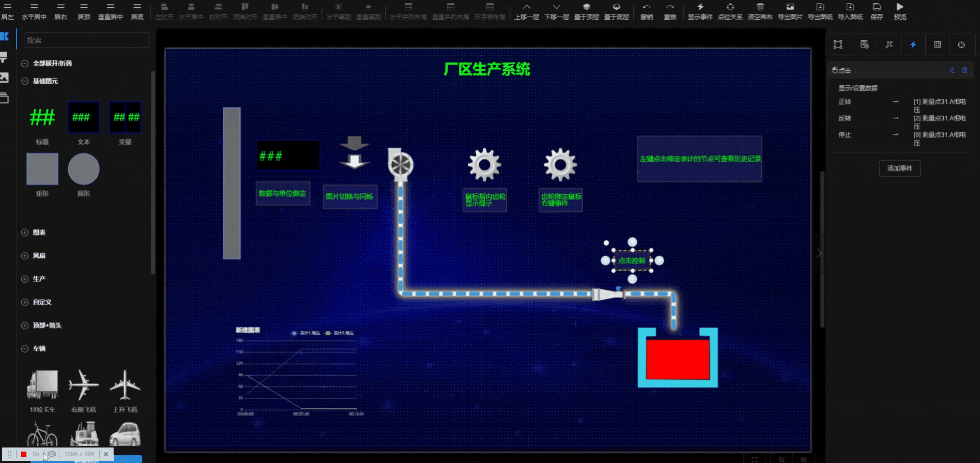Delete the 点击 event with trash icon
Viewport: 980px width, 463px height.
pos(964,70)
